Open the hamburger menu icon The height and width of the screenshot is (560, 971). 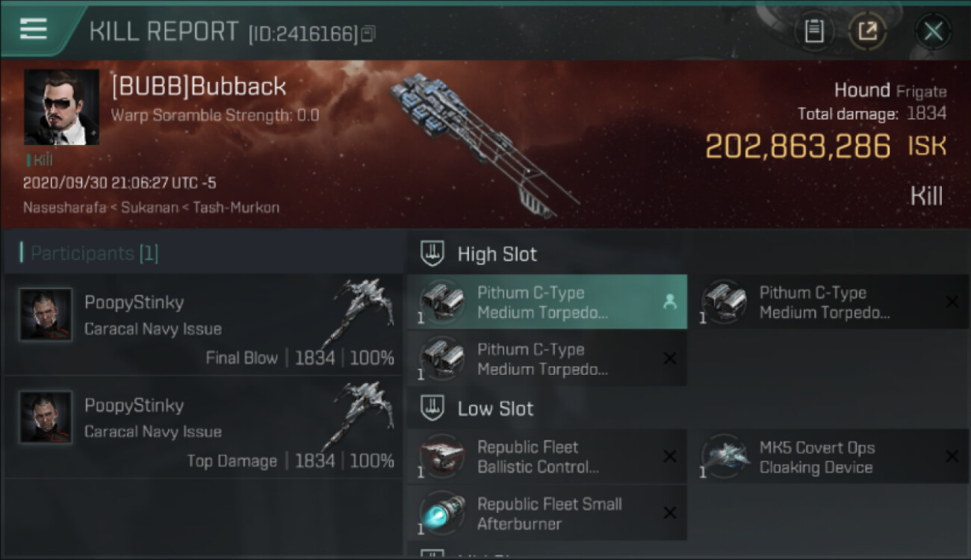pyautogui.click(x=34, y=29)
